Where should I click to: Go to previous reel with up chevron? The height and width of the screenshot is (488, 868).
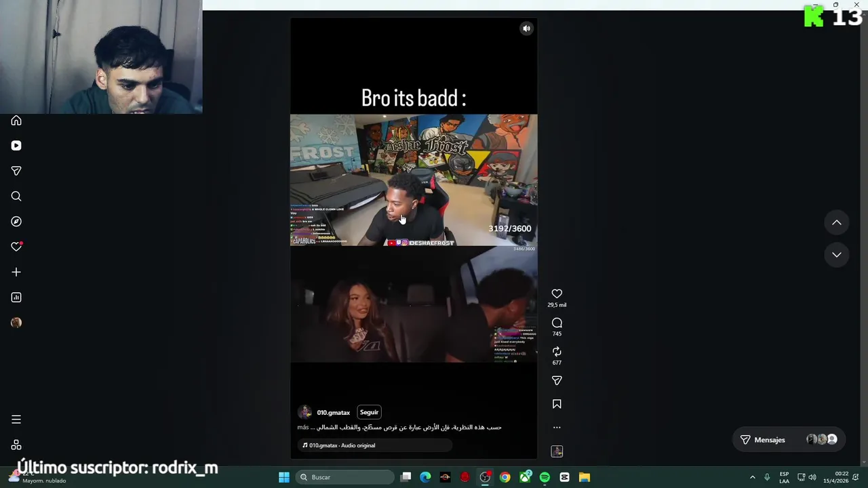pyautogui.click(x=837, y=222)
